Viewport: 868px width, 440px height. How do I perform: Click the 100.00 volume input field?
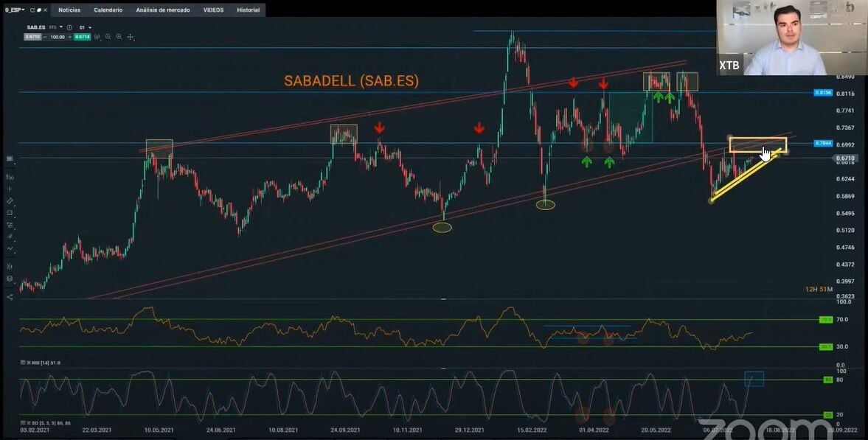pos(58,37)
